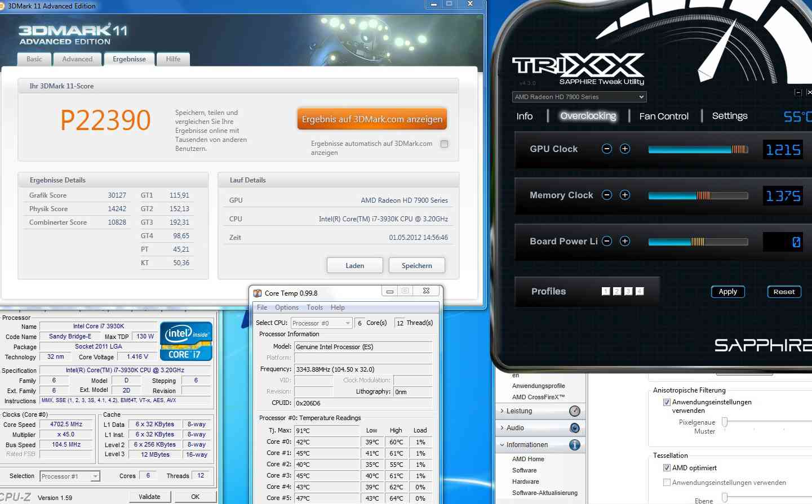The height and width of the screenshot is (504, 812).
Task: Click the Pixelgenaue Muster anisotropic slider
Action: [725, 422]
